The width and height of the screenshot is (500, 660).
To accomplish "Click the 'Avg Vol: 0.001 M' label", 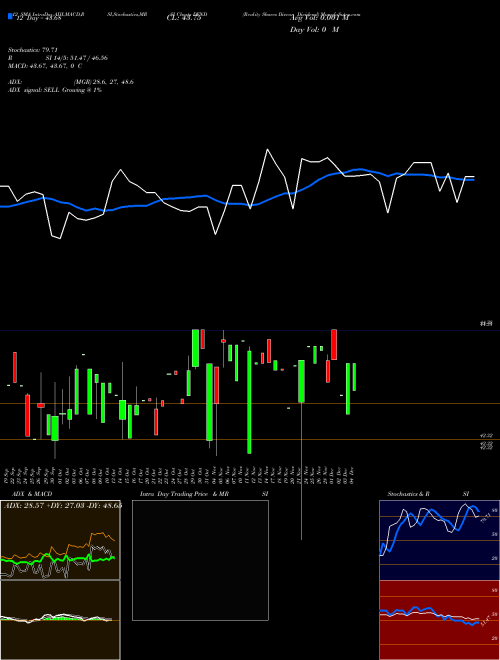I will coord(319,18).
